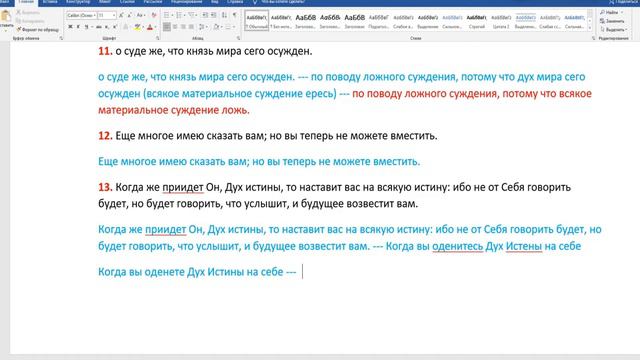
Task: Switch to the Вставка tab
Action: [x=50, y=2]
